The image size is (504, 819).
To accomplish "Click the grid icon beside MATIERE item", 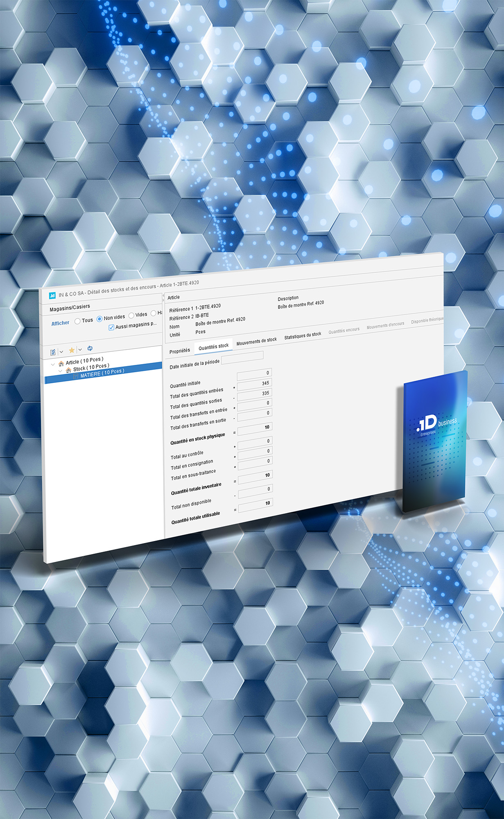I will (76, 376).
